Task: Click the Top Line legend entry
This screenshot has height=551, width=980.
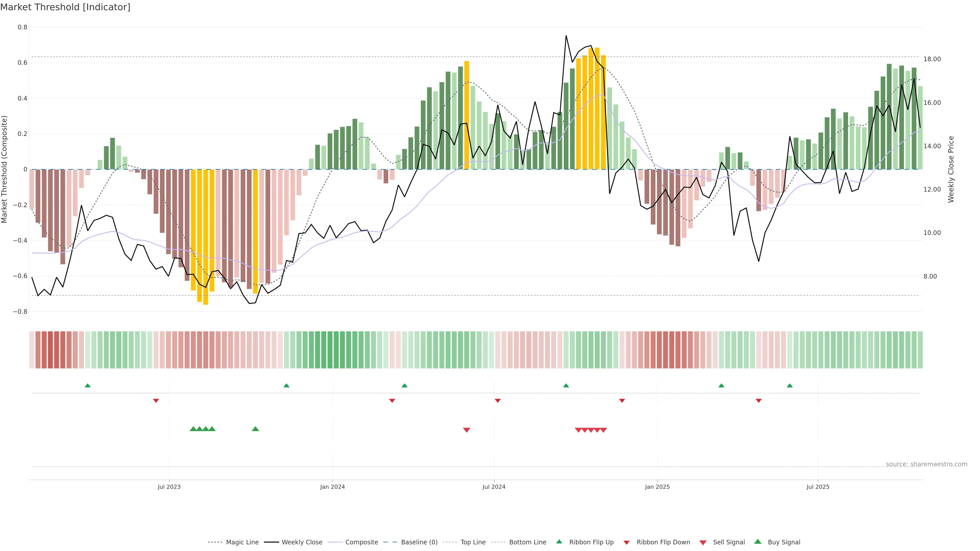Action: [473, 542]
